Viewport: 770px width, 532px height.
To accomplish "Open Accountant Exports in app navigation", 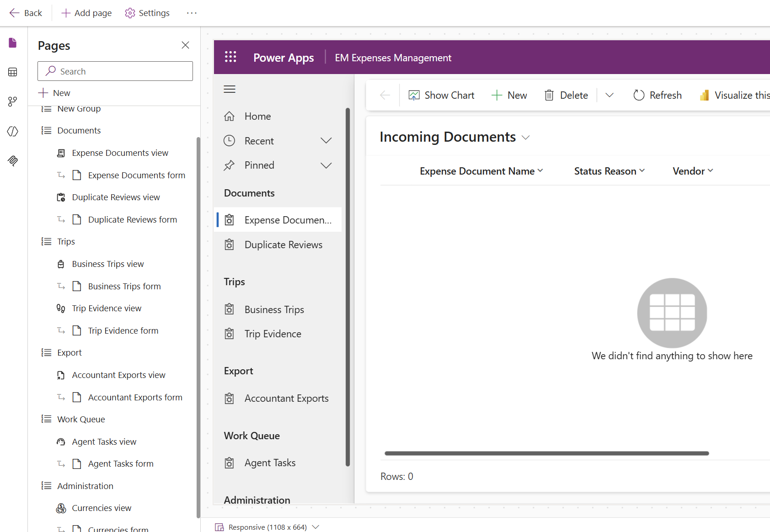I will (278, 399).
